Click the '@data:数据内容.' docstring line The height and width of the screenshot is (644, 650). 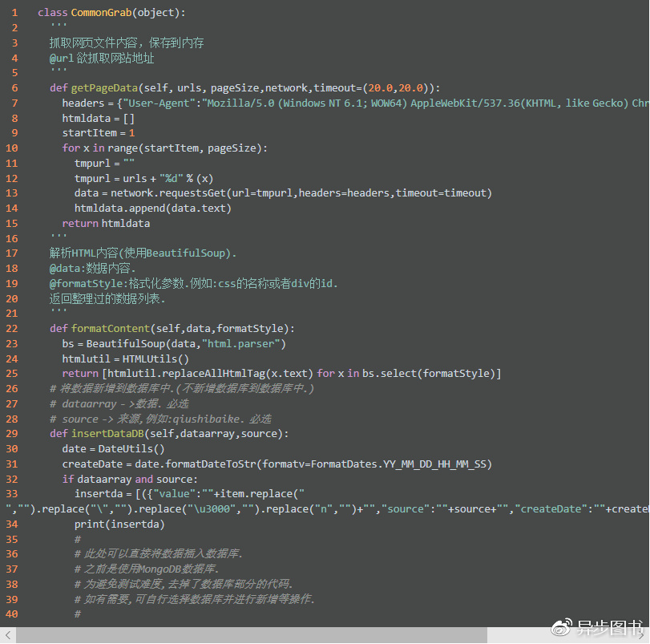pyautogui.click(x=92, y=269)
